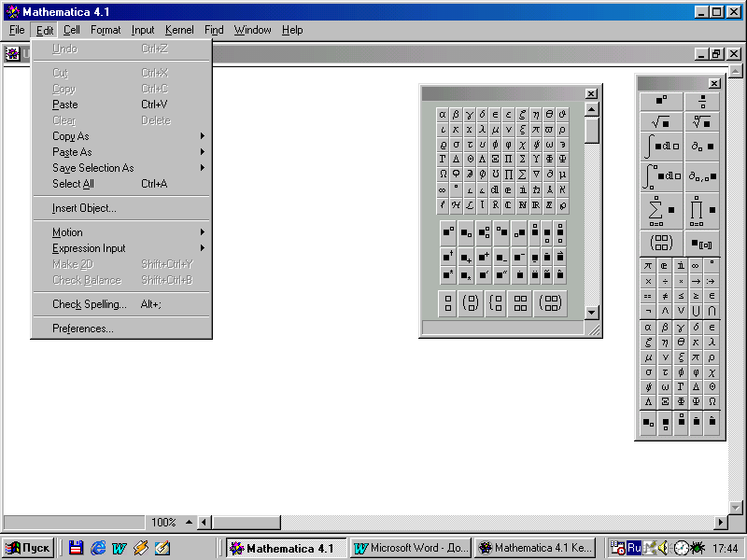The height and width of the screenshot is (560, 747).
Task: Insert the logical and ∧ symbol
Action: click(665, 312)
